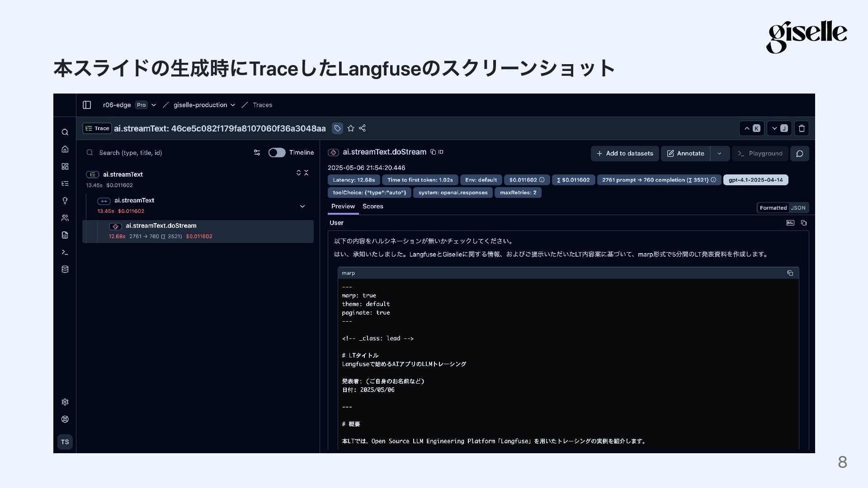Copy the marp code block contents
The height and width of the screenshot is (488, 868).
point(790,273)
